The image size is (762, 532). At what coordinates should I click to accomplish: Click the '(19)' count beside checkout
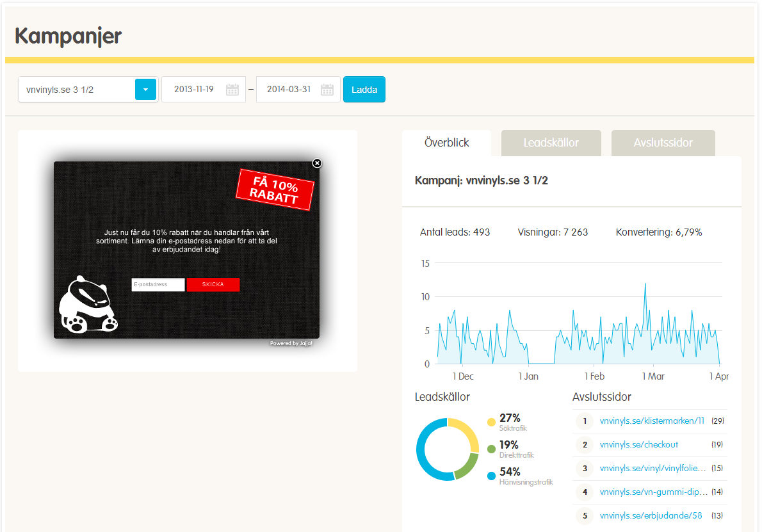[x=717, y=444]
